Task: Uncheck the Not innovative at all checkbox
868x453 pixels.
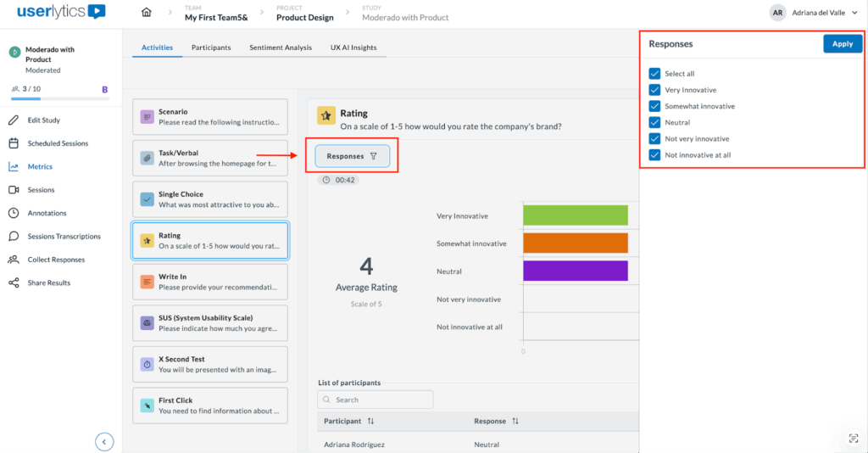Action: point(654,155)
